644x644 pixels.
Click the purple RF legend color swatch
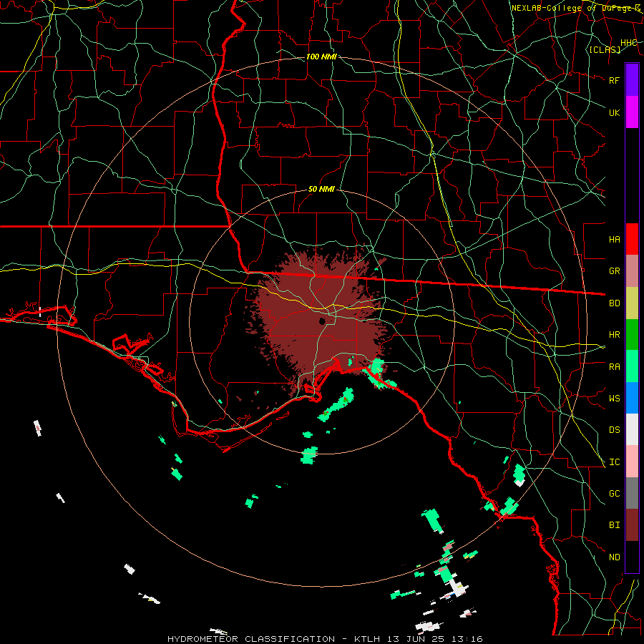coord(632,80)
